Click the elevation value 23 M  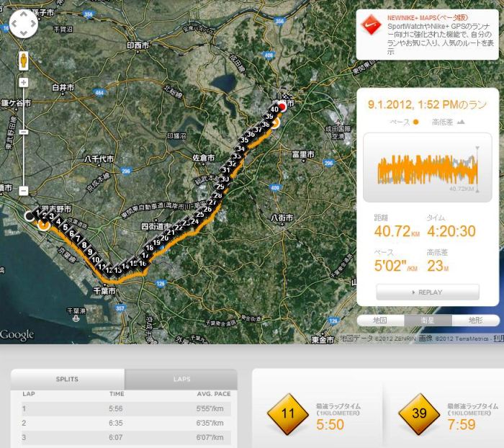438,266
